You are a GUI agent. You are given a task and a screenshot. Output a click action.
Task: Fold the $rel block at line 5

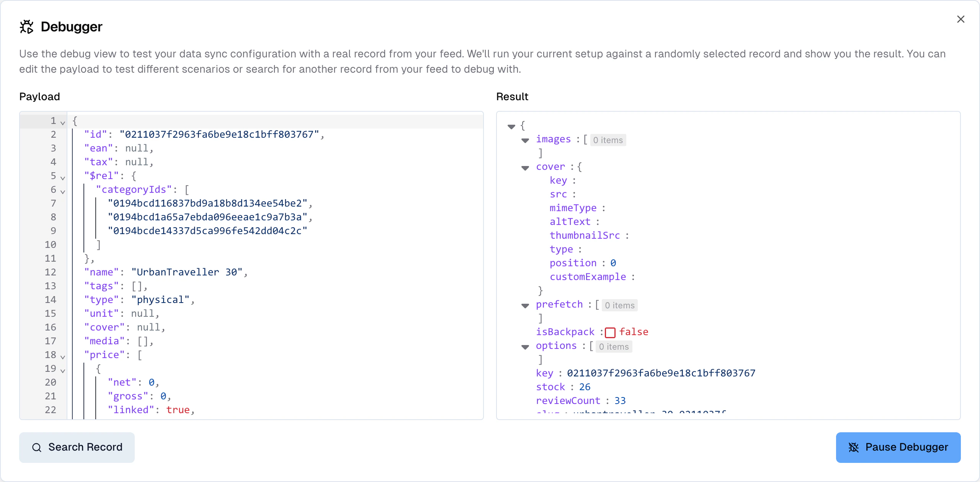[63, 178]
